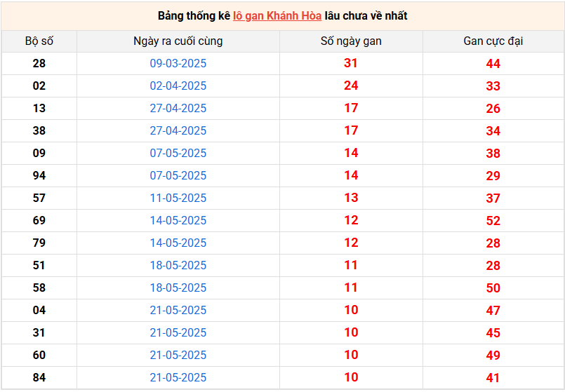The image size is (565, 392).
Task: Click the gan days value 31
Action: point(351,64)
